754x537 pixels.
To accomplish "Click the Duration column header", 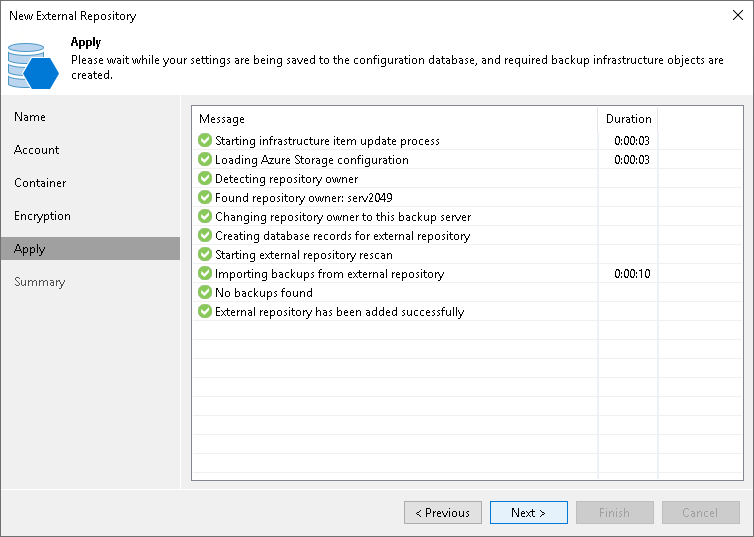I will click(x=628, y=119).
